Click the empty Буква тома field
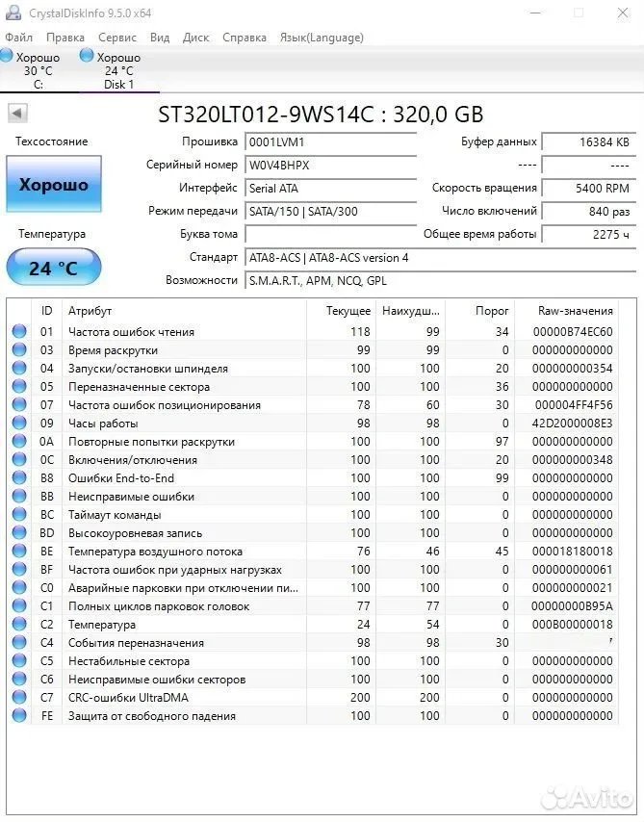 pos(331,234)
